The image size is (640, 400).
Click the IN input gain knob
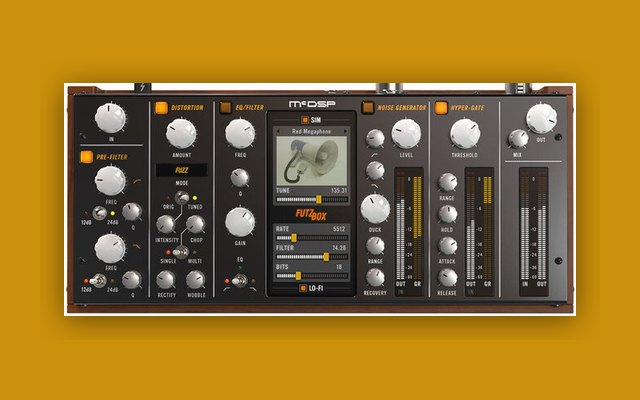click(110, 118)
